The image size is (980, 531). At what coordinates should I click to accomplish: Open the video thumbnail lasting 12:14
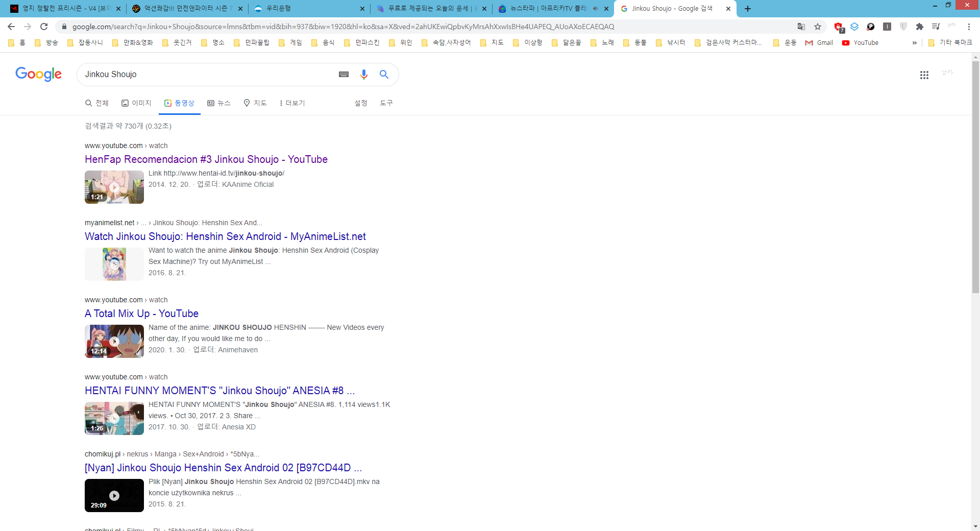tap(114, 341)
